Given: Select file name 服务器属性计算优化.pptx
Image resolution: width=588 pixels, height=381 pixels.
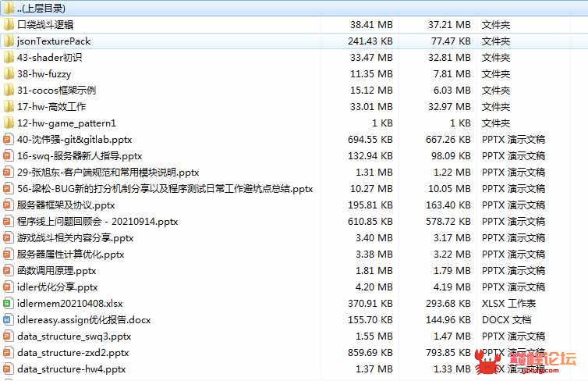Looking at the screenshot, I should click(70, 254).
